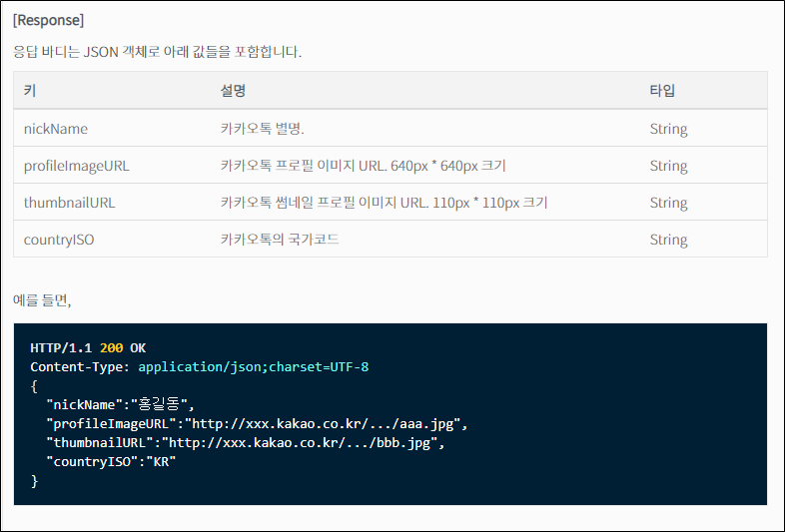Click the '설명' column header
The height and width of the screenshot is (532, 785).
(x=233, y=91)
